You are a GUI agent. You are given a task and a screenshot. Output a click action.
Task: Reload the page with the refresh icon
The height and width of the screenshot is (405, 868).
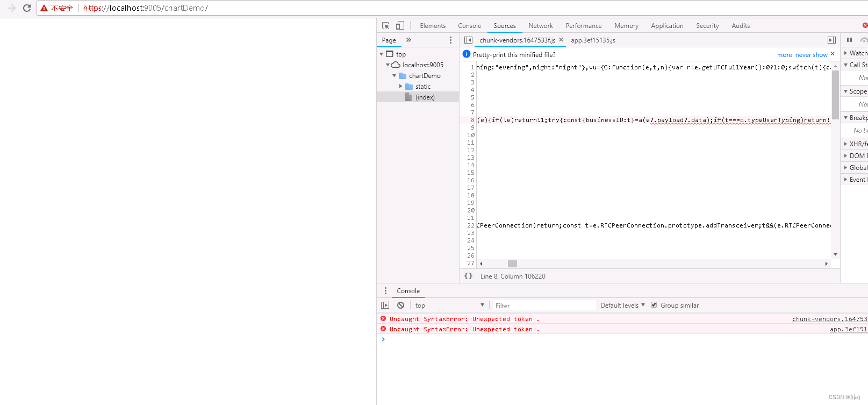pos(27,8)
